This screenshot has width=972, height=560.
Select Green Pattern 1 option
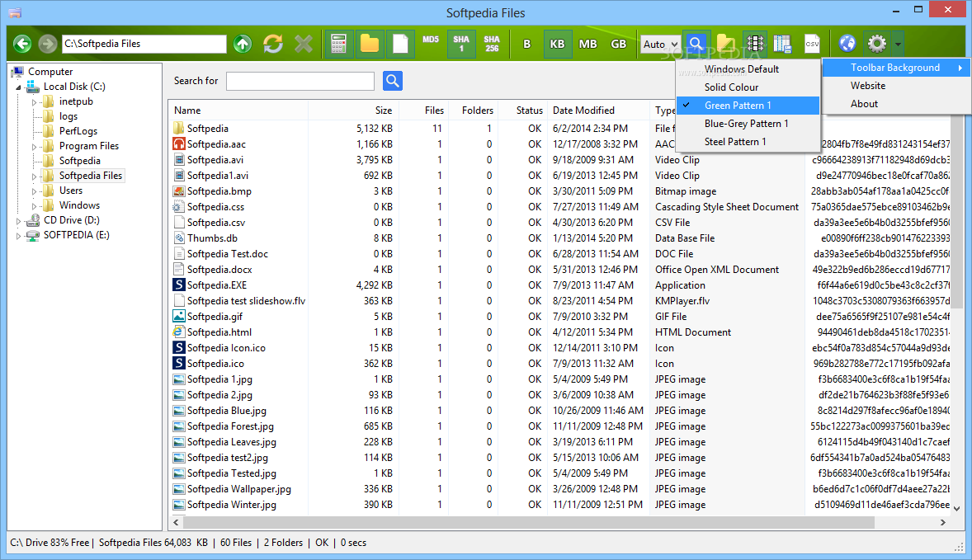coord(748,106)
